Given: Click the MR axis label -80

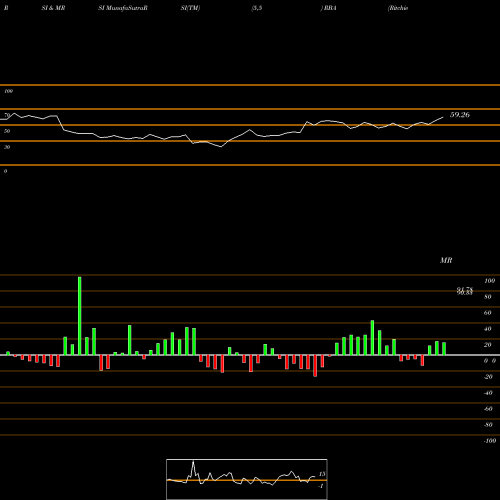Looking at the screenshot, I should (x=488, y=425).
